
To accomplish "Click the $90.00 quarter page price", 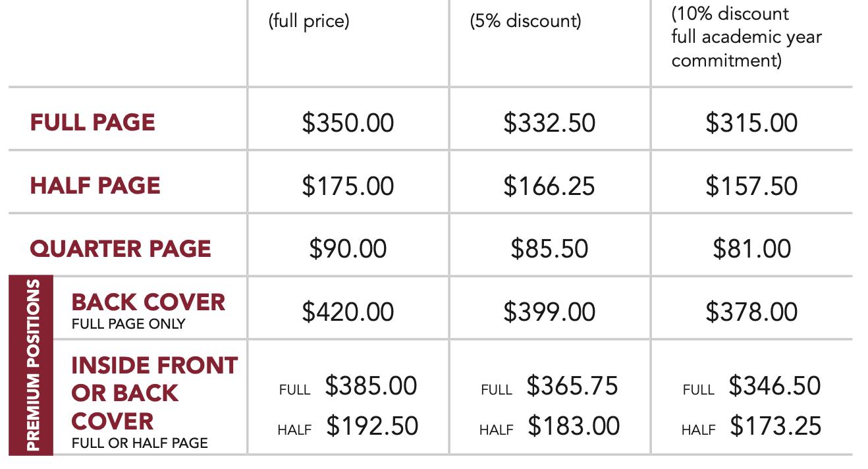I will [x=348, y=249].
